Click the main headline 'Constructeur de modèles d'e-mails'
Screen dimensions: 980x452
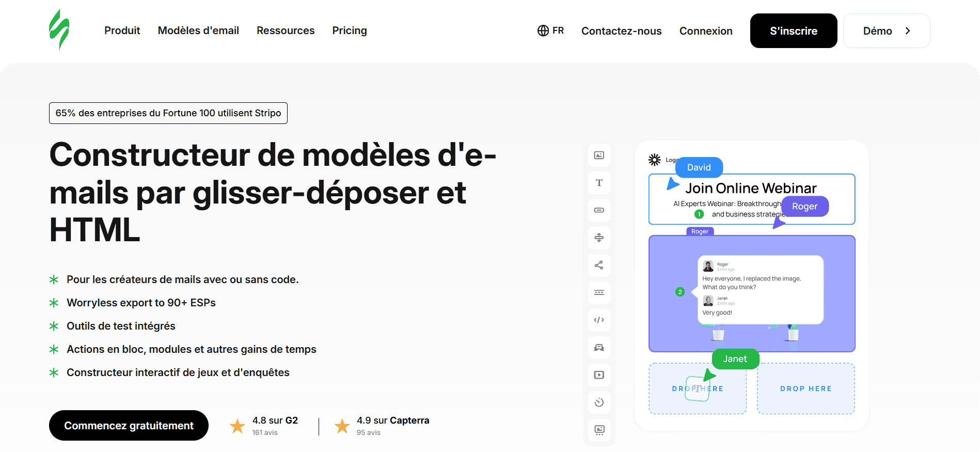[273, 192]
